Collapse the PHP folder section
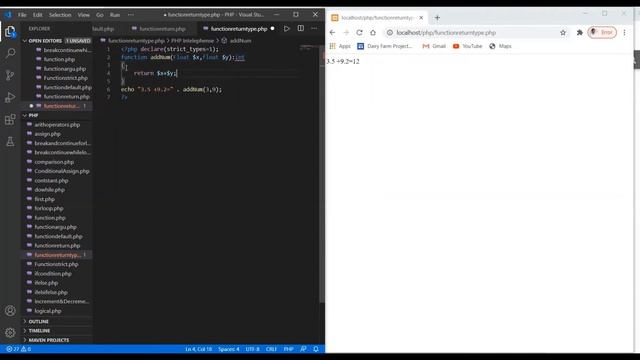This screenshot has height=360, width=640. (57, 116)
